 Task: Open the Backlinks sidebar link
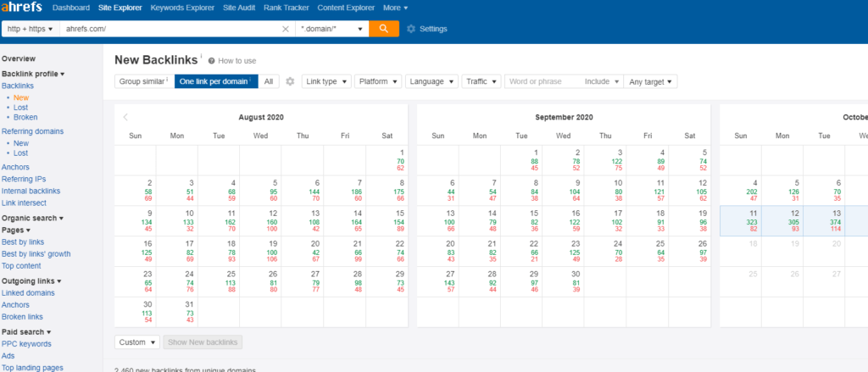point(18,86)
